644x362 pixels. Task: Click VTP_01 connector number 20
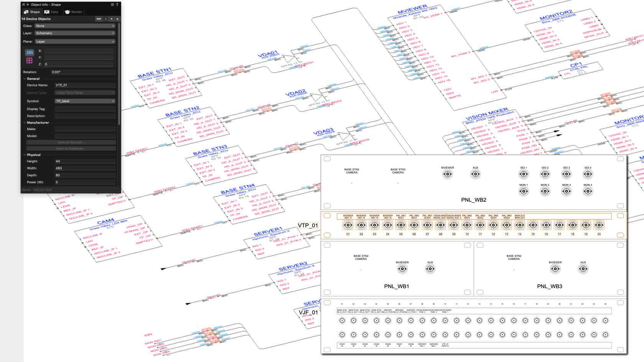coord(599,225)
